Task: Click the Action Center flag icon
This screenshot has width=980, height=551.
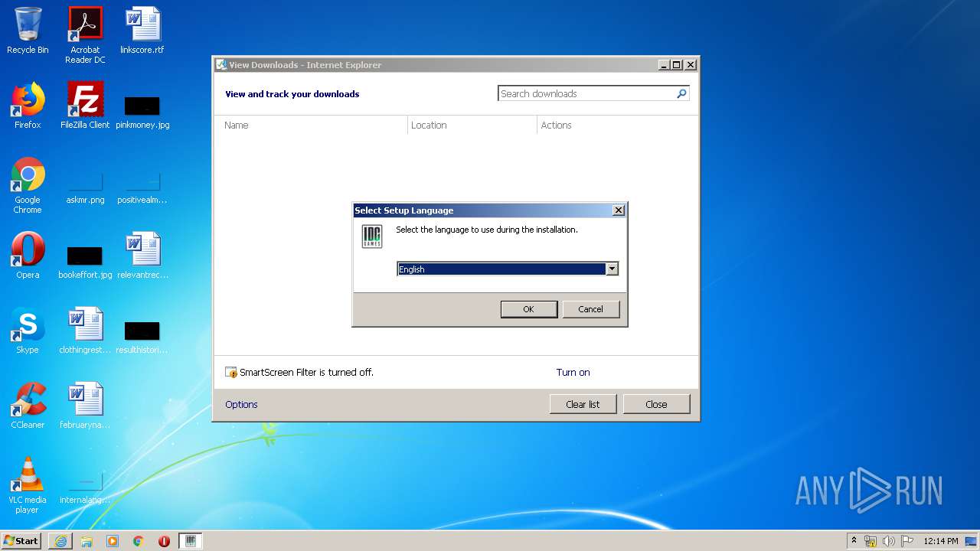Action: (x=906, y=541)
